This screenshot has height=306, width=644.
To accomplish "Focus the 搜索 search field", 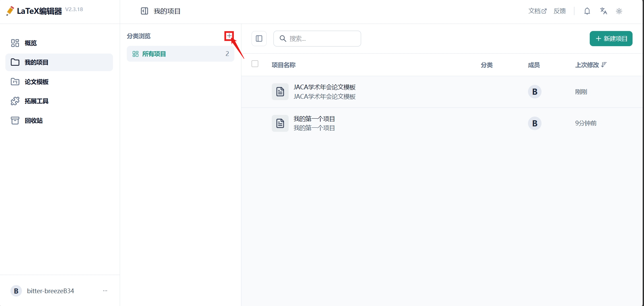I will [317, 39].
